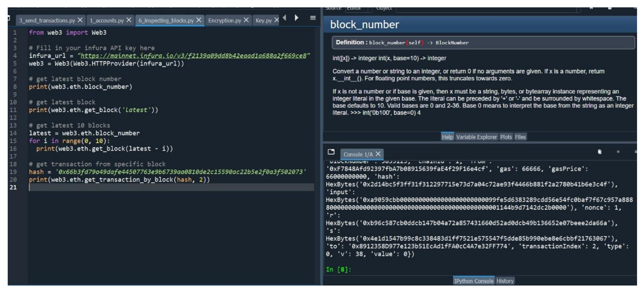
Task: Switch to History tab
Action: (505, 281)
